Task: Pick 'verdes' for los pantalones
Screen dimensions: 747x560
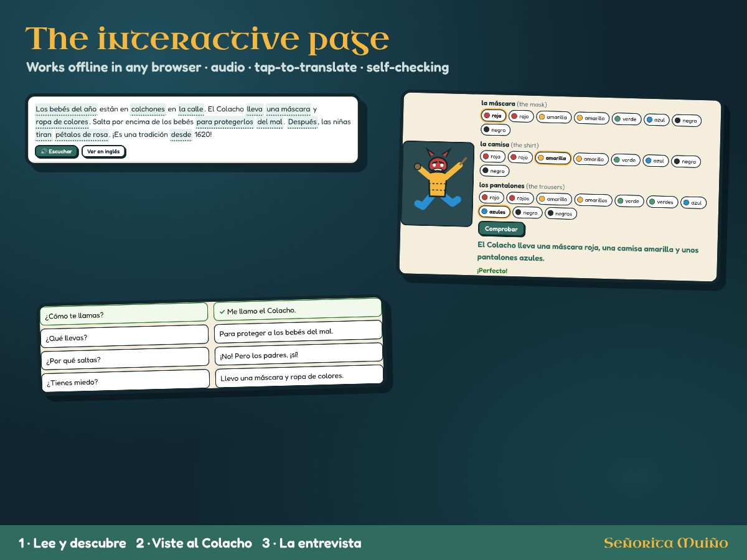Action: [x=662, y=202]
